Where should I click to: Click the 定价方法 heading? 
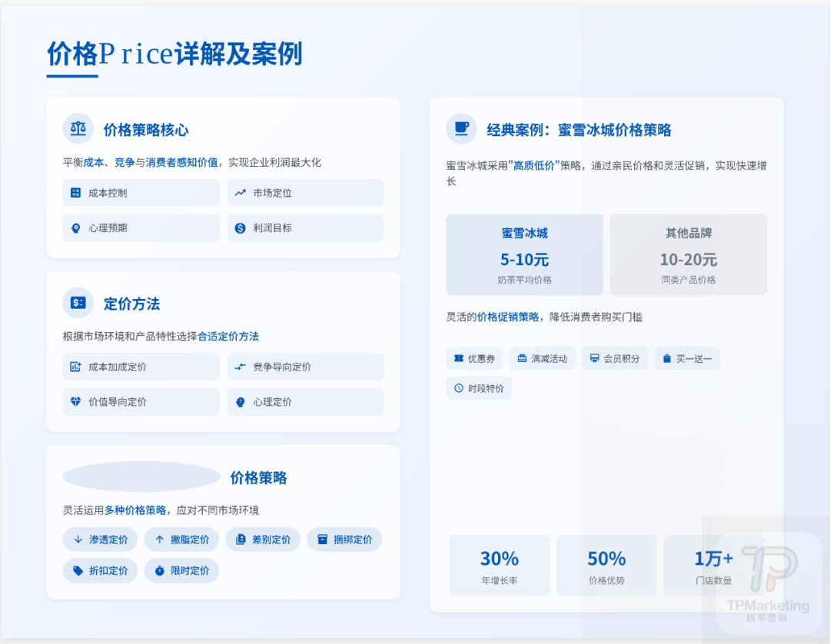pyautogui.click(x=132, y=304)
